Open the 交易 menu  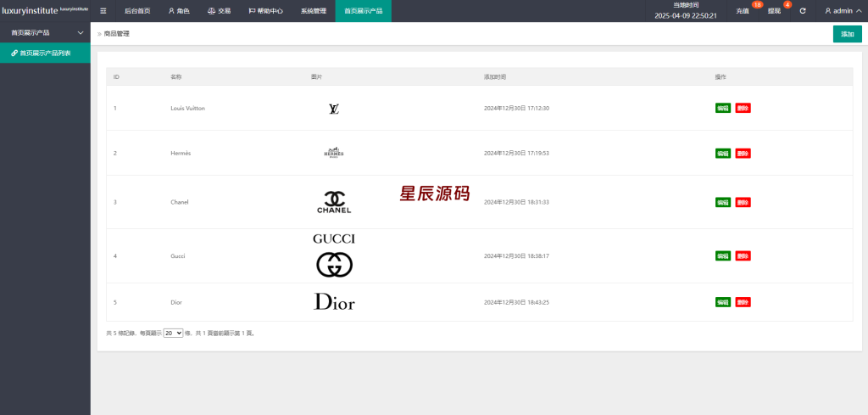pos(220,10)
